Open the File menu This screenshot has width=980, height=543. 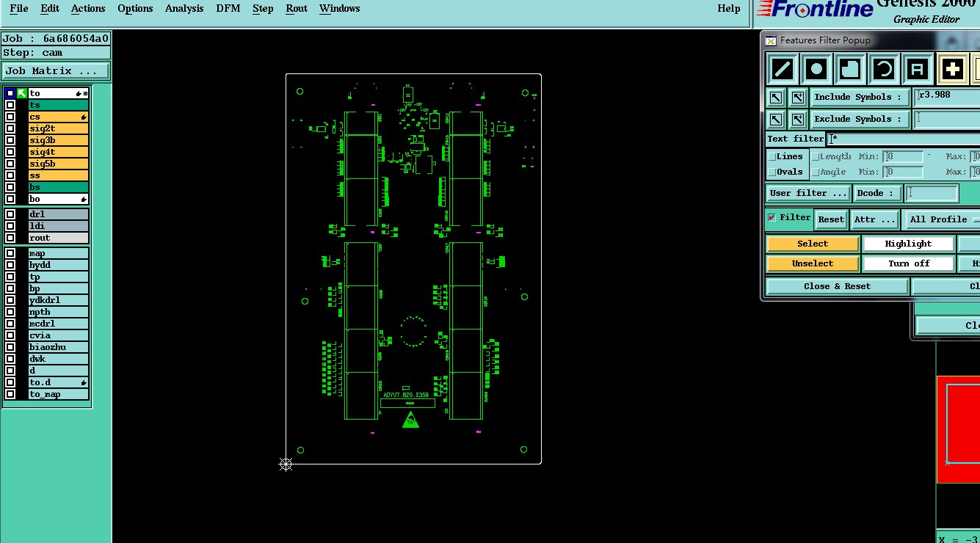coord(19,9)
